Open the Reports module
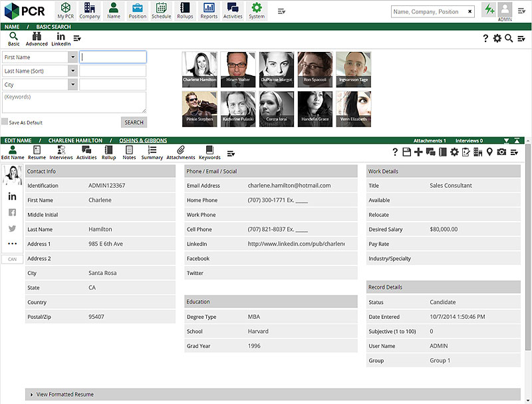 (x=209, y=10)
